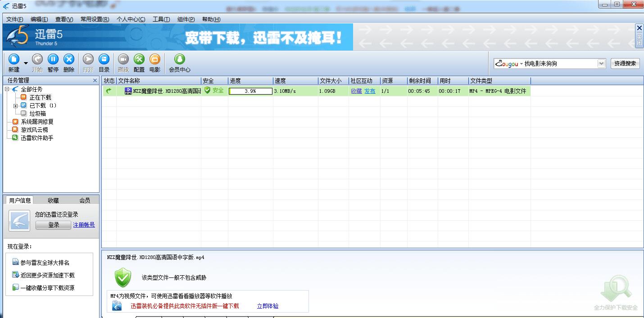Switch to the 会员 tab
The height and width of the screenshot is (318, 644).
85,200
